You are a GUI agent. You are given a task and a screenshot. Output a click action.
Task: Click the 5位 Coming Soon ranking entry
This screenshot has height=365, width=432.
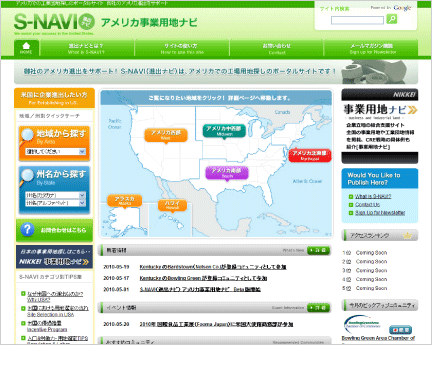[x=365, y=288]
